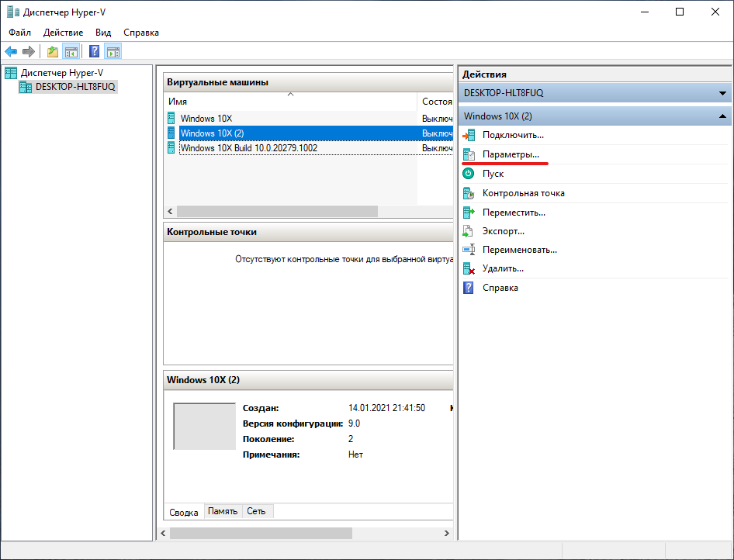This screenshot has height=560, width=734.
Task: Click the Hyper-V Manager root tree icon
Action: coord(11,73)
